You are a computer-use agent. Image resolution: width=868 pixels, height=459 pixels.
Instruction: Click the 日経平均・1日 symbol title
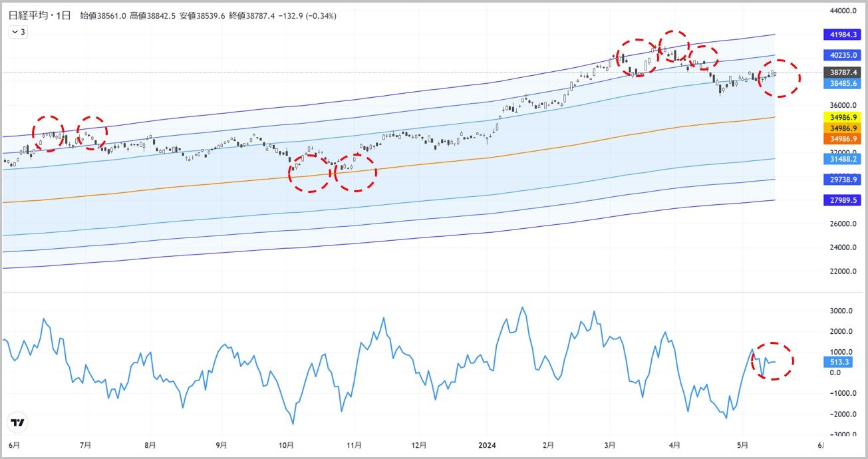39,15
